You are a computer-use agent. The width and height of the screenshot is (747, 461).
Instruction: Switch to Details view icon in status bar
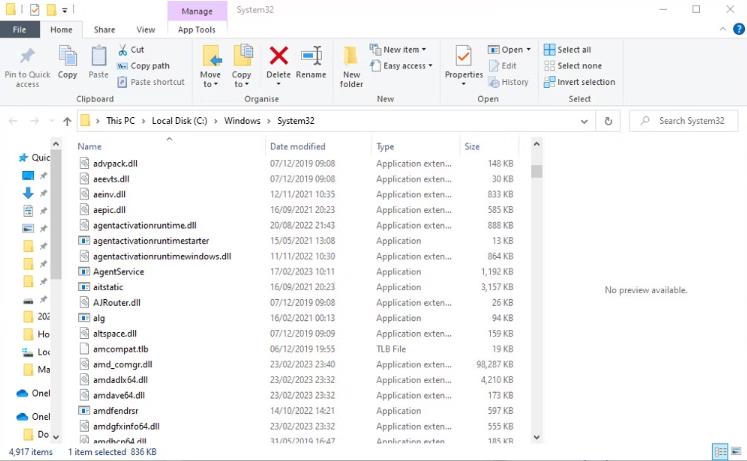(x=720, y=451)
